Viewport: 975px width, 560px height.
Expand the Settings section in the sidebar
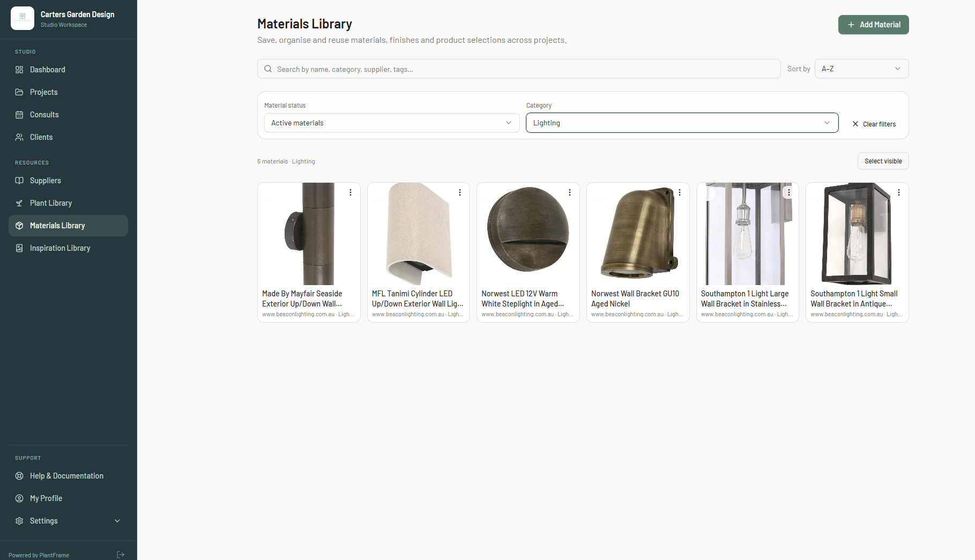pyautogui.click(x=68, y=521)
